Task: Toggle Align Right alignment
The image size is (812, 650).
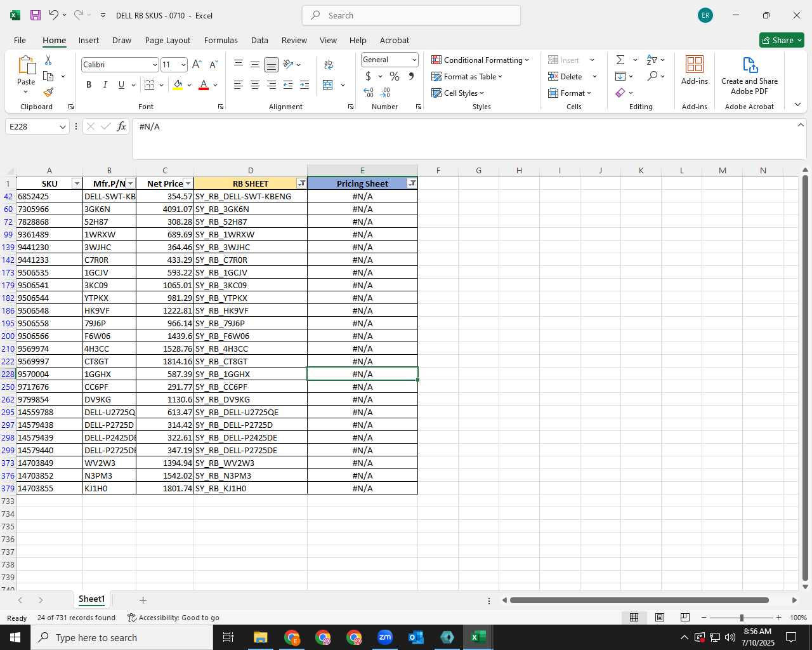Action: (272, 85)
